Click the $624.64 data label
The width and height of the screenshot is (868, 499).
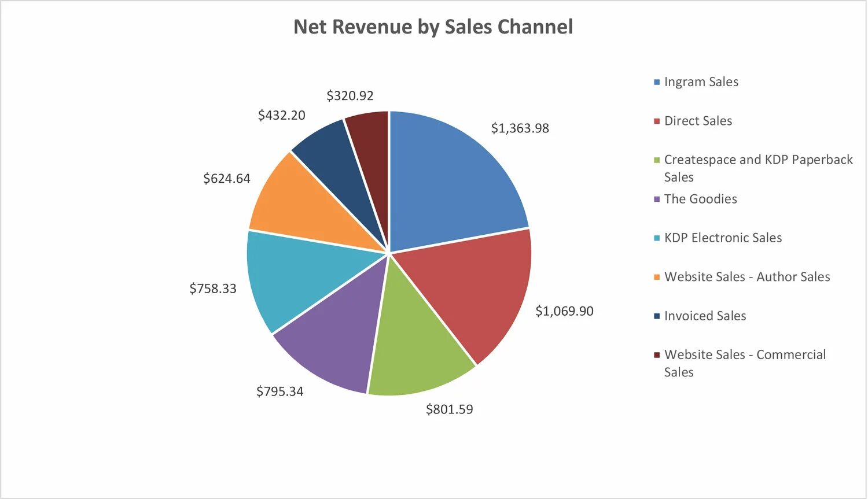[226, 179]
